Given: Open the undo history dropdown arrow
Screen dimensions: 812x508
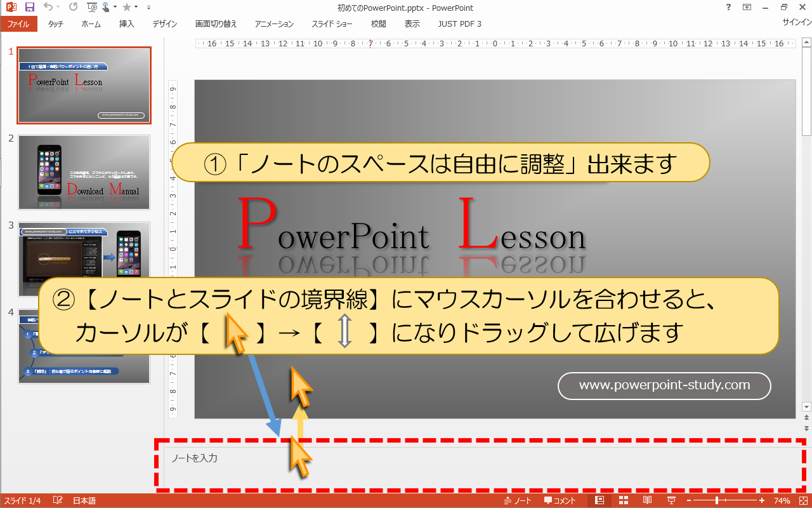Looking at the screenshot, I should 58,8.
